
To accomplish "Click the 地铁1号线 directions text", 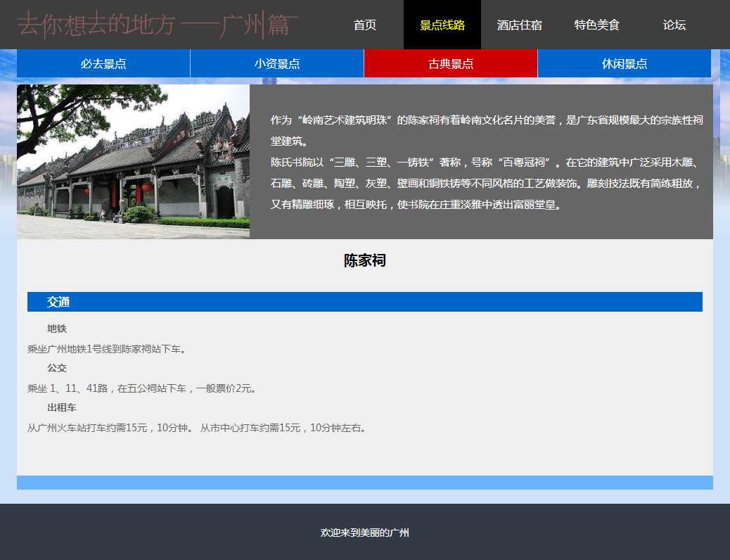I will coord(108,349).
